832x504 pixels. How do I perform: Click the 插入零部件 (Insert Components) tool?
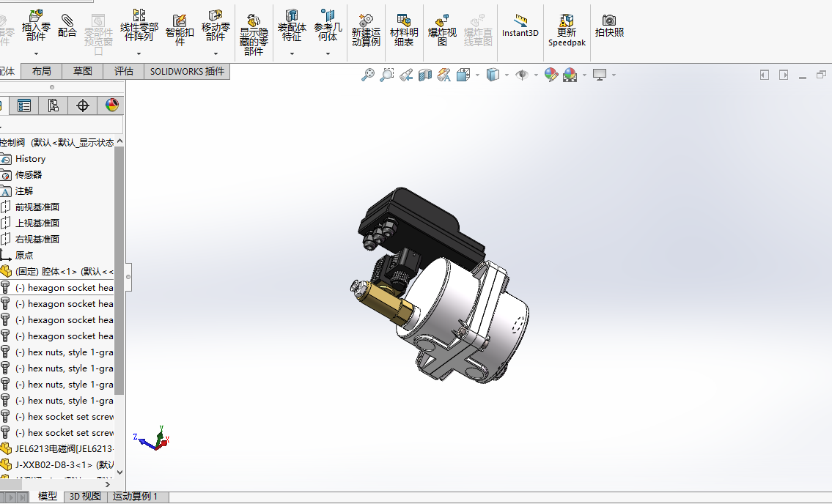pos(36,25)
